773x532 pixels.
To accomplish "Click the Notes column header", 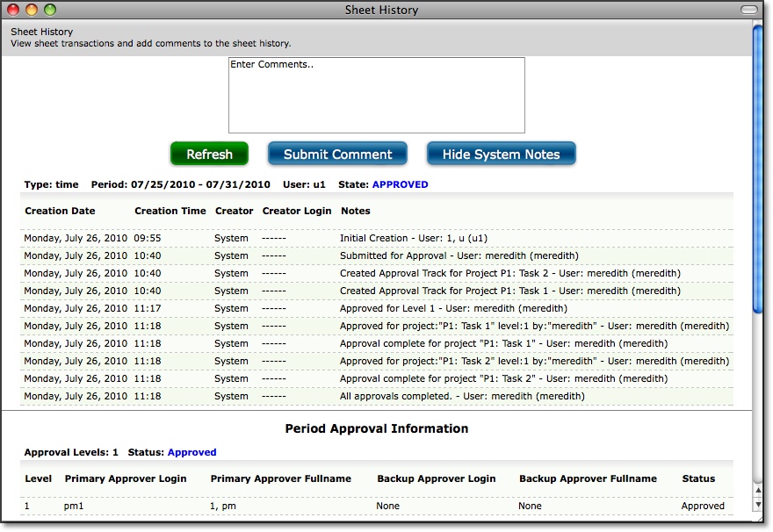I will [356, 211].
